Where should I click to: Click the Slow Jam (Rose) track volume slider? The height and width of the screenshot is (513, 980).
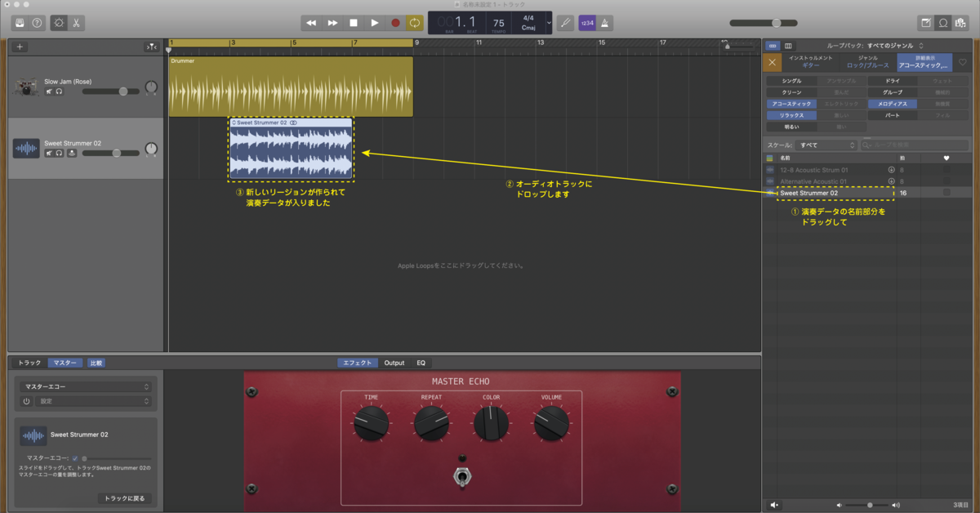(110, 91)
